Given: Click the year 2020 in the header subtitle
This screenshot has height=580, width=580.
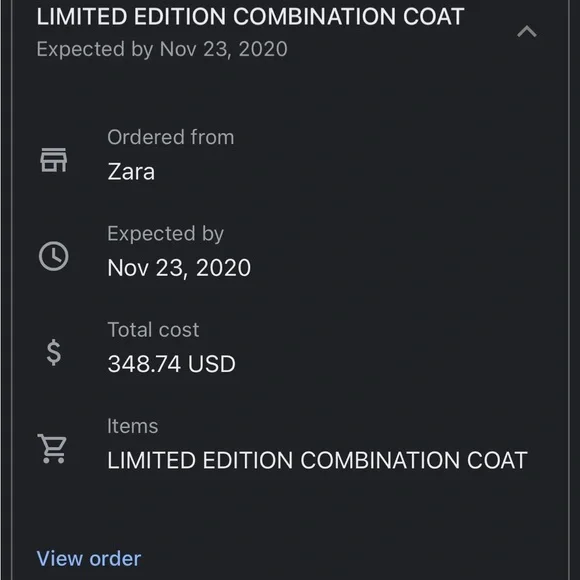Looking at the screenshot, I should (263, 49).
